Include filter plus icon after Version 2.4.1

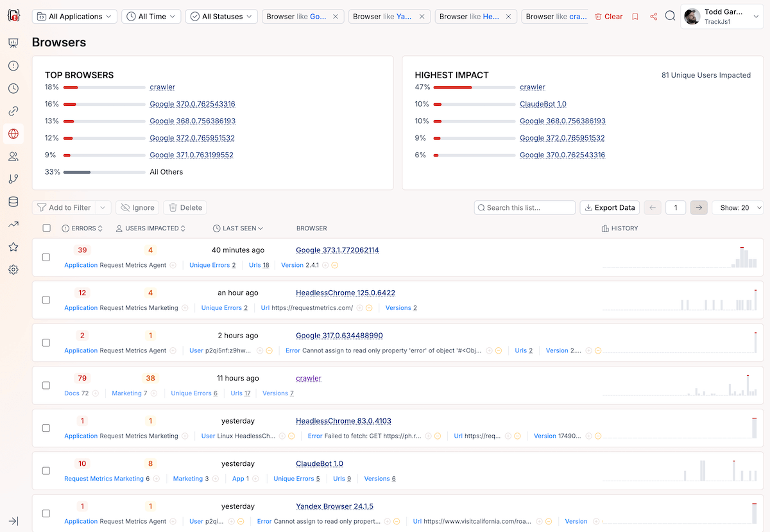click(325, 265)
